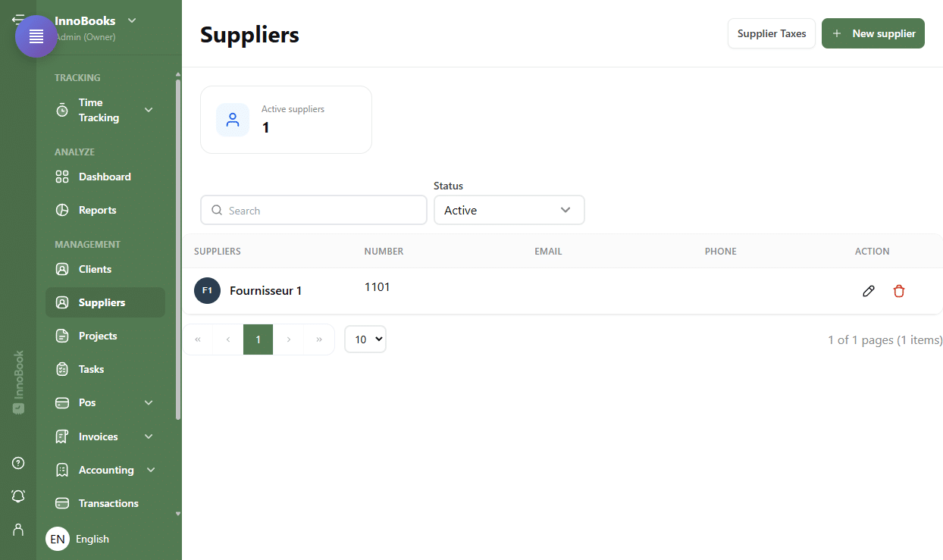
Task: Collapse the sidebar with the arrow icon
Action: tap(17, 18)
